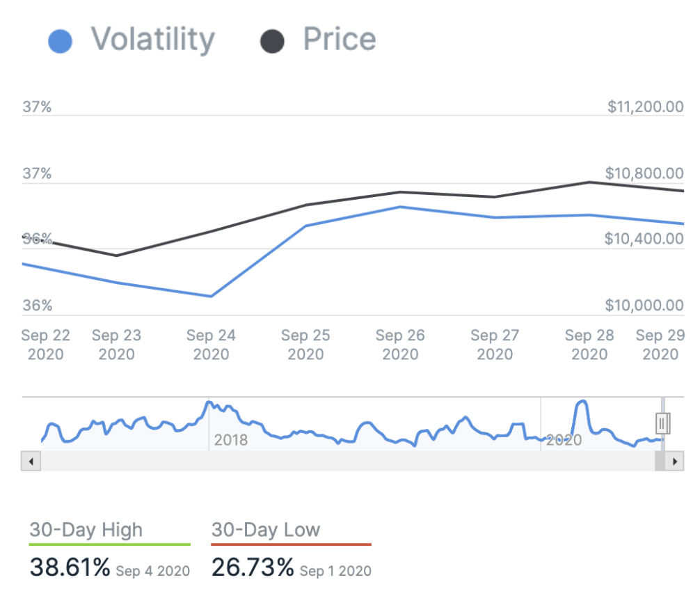Click the 38.61% high value
This screenshot has height=589, width=700.
70,567
